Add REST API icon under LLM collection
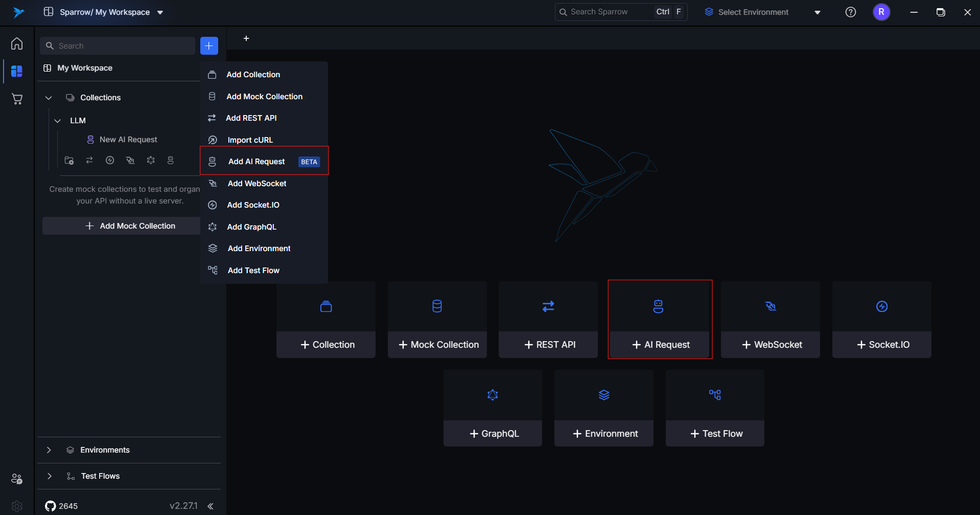 point(89,161)
